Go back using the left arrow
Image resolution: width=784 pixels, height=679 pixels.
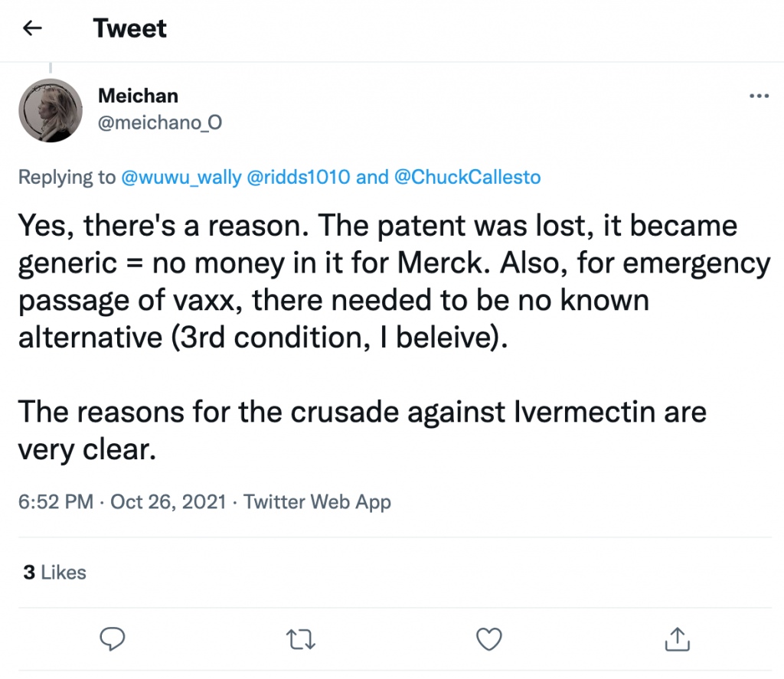point(32,29)
